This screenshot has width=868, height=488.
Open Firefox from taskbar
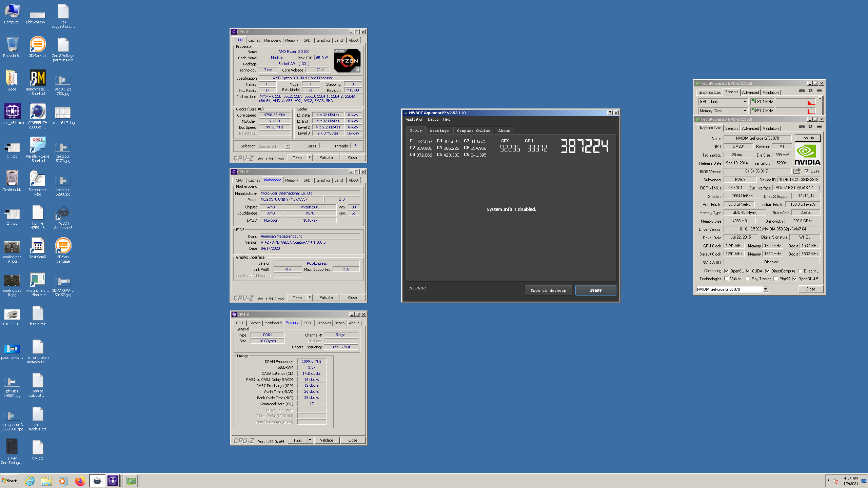(x=80, y=481)
